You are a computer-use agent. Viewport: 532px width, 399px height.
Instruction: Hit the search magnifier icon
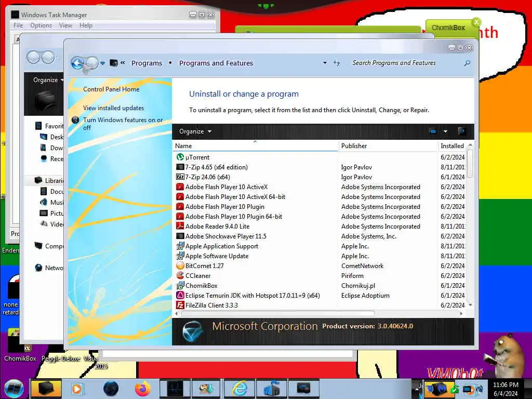[467, 63]
